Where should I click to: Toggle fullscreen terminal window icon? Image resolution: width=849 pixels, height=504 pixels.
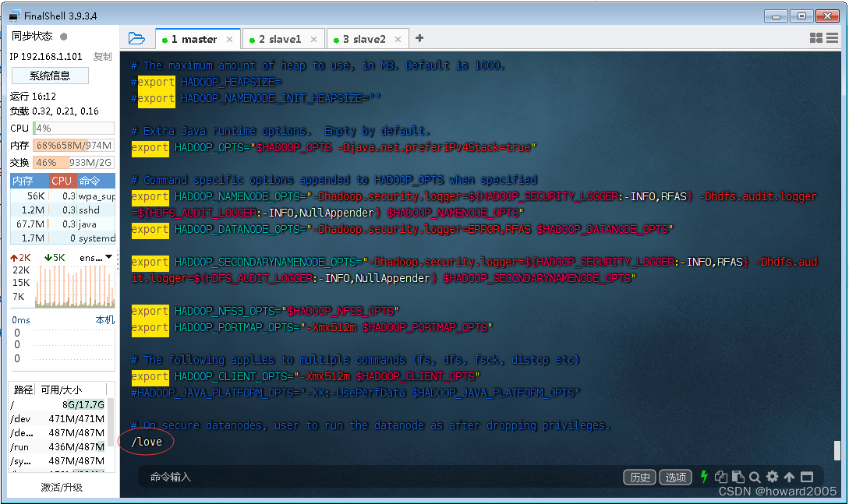tap(807, 477)
